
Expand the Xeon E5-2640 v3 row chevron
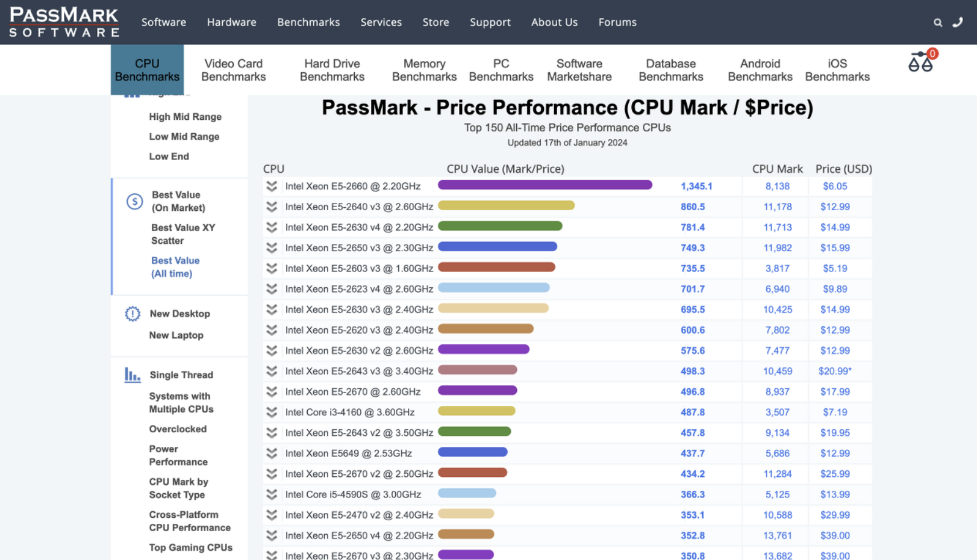[272, 207]
